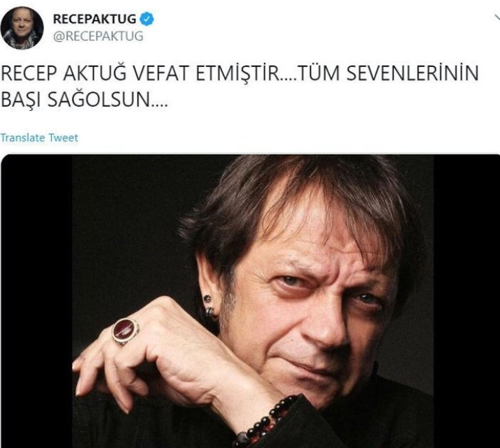Click the BAŞI SAĞOLSUN text line
500x448 pixels.
[84, 100]
